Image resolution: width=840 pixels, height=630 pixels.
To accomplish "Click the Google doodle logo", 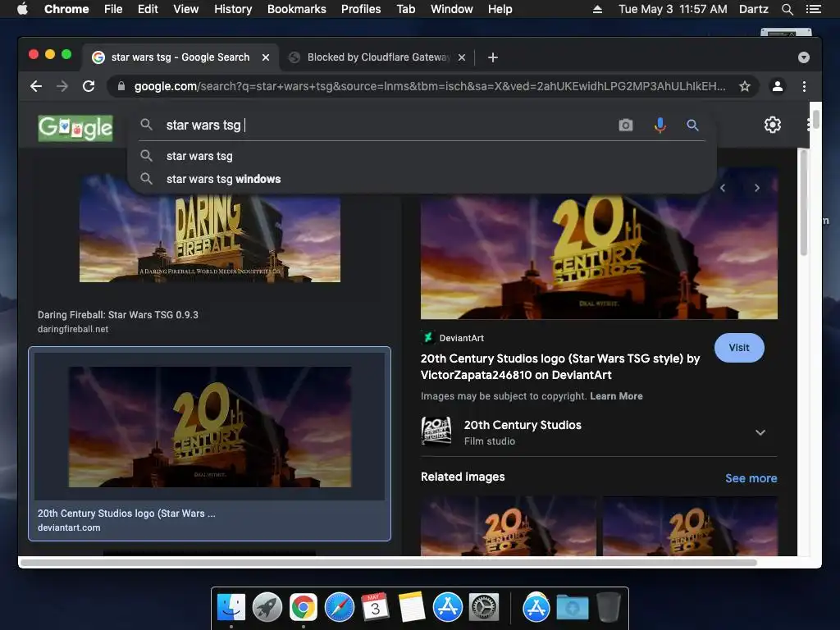I will point(75,129).
